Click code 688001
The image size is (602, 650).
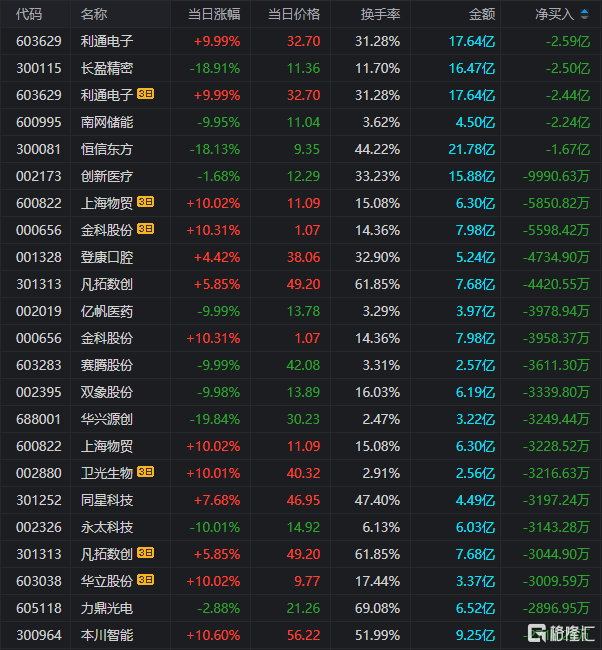pyautogui.click(x=39, y=420)
